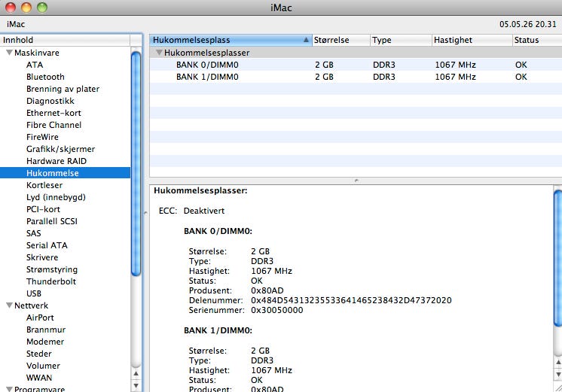Viewport: 562px width, 392px height.
Task: Sort by Type column header
Action: click(x=401, y=40)
